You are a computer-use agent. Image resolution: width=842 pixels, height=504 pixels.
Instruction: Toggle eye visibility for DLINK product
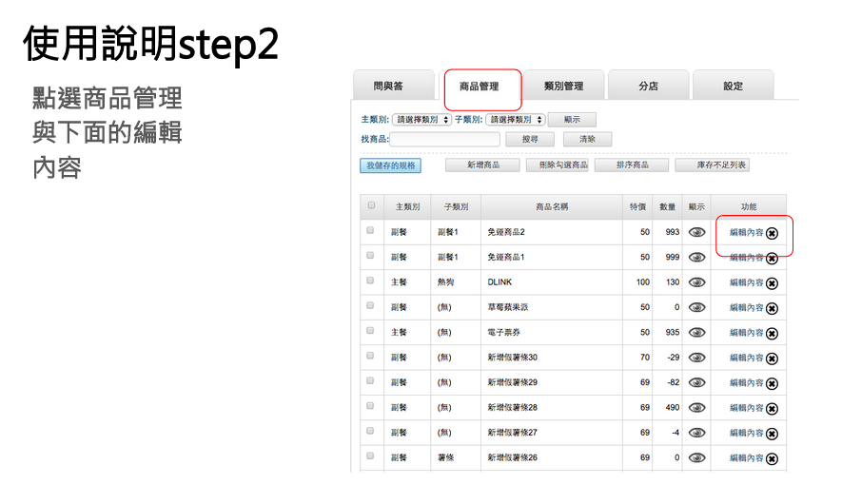click(696, 282)
